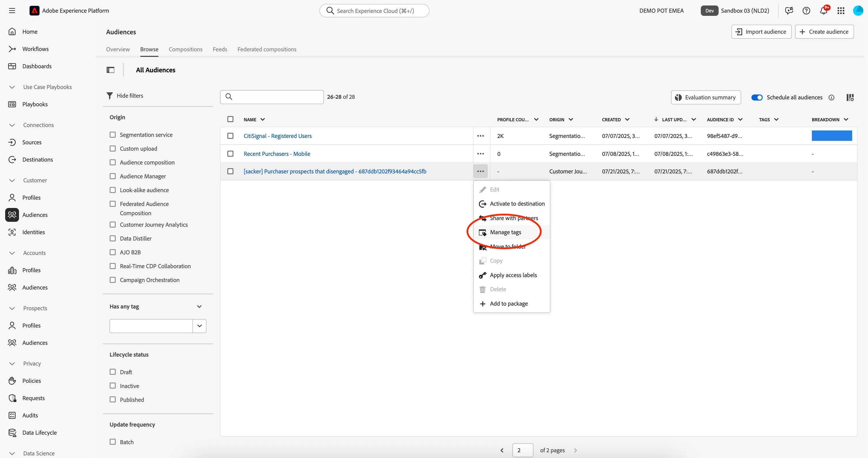
Task: Click the audience search field
Action: [272, 97]
